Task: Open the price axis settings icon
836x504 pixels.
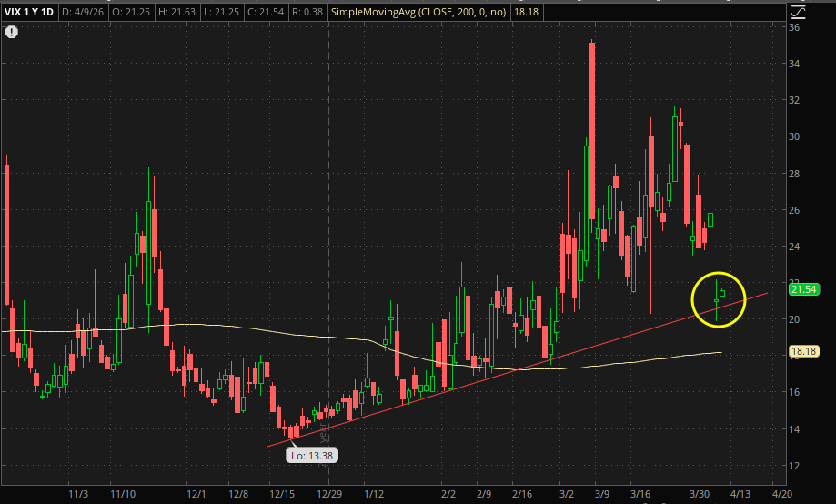Action: point(798,12)
